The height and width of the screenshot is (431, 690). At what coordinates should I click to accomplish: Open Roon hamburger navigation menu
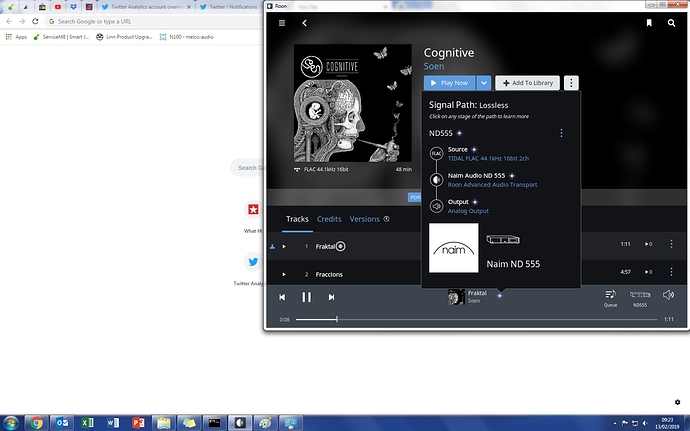click(x=282, y=23)
